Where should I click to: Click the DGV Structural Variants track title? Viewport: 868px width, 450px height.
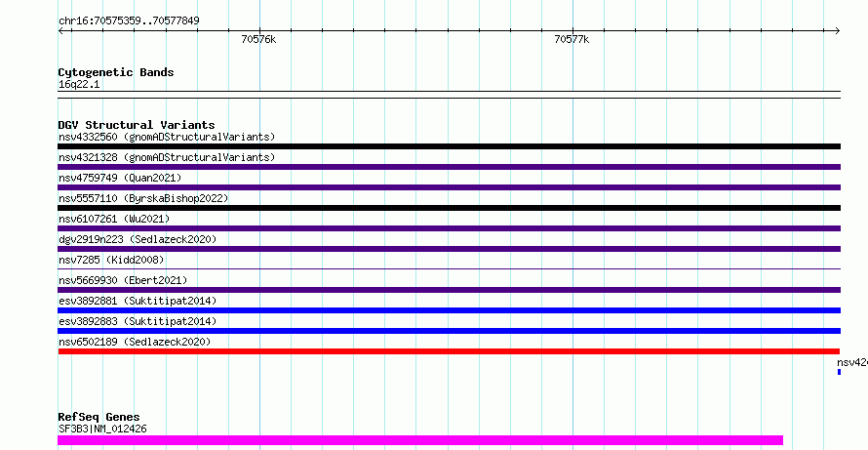pyautogui.click(x=137, y=125)
